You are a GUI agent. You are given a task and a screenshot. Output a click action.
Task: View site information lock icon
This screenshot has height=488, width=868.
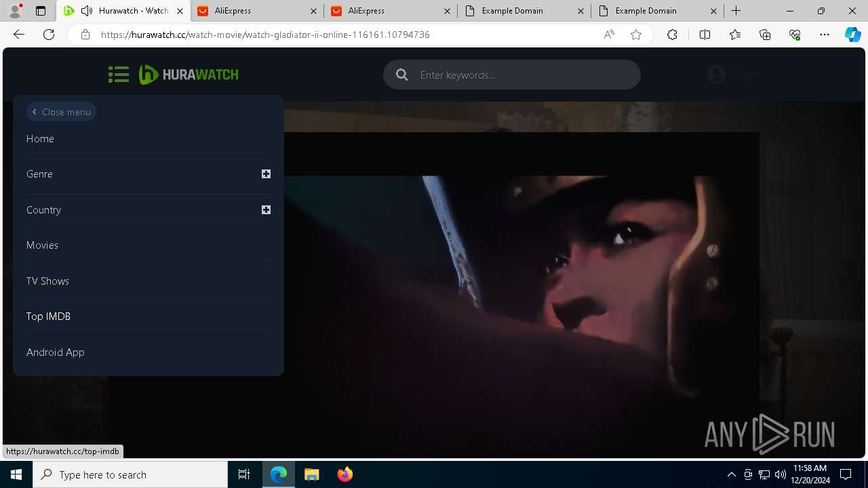(x=85, y=35)
